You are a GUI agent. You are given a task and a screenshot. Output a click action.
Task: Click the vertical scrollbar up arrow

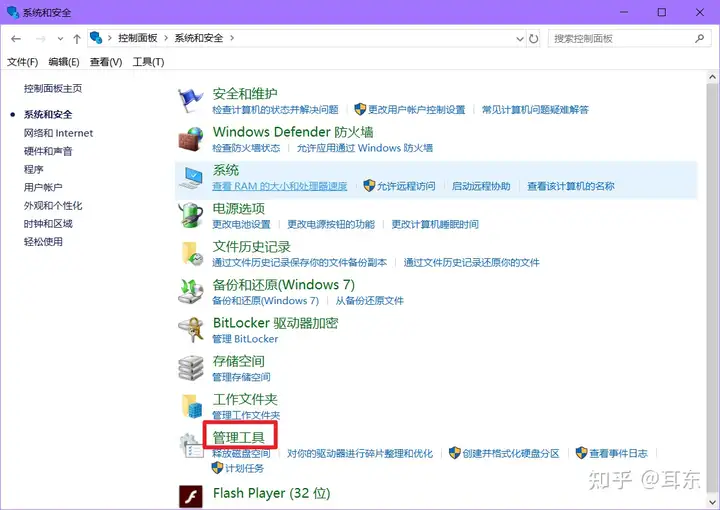click(x=713, y=77)
